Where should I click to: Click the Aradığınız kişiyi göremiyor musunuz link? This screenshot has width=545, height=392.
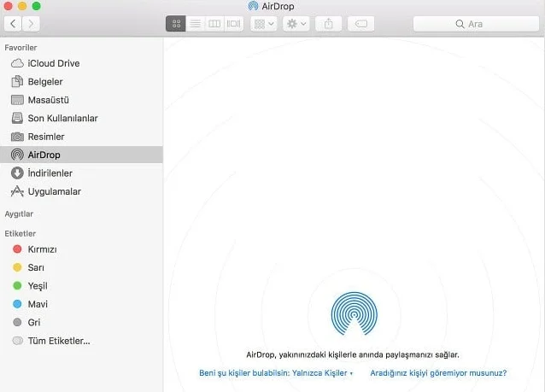pyautogui.click(x=438, y=373)
